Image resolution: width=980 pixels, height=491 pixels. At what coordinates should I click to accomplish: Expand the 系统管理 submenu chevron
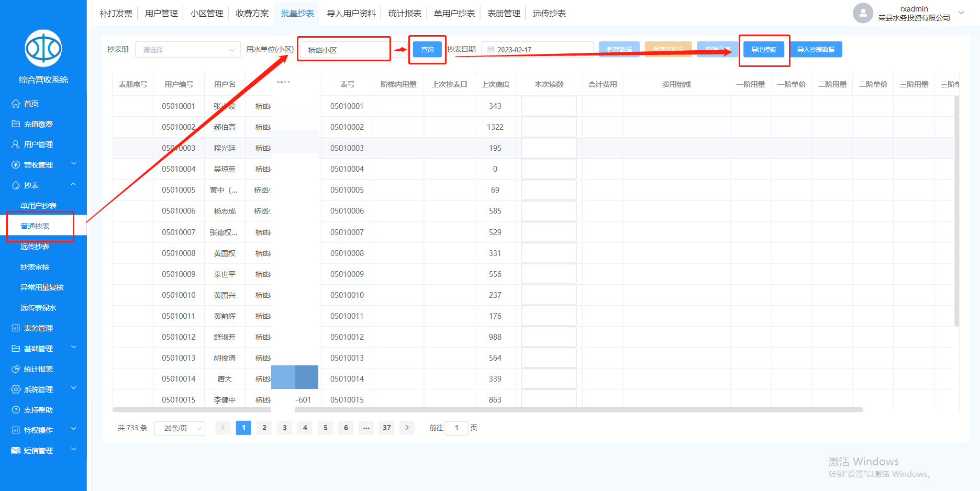pyautogui.click(x=74, y=388)
